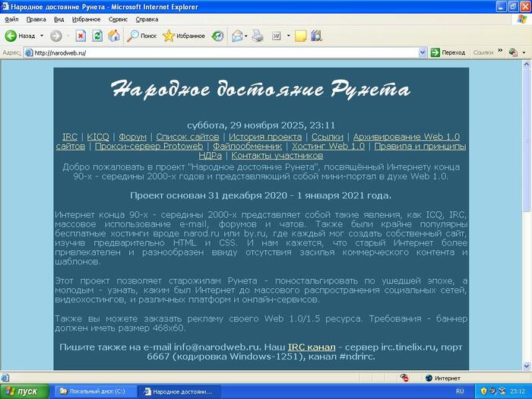Follow the Форум link
The width and height of the screenshot is (532, 399).
point(132,136)
